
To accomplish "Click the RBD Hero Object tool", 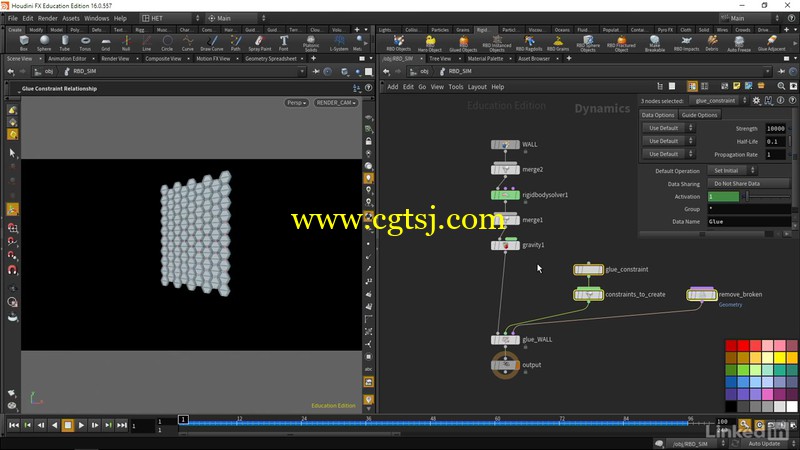I will pos(430,43).
